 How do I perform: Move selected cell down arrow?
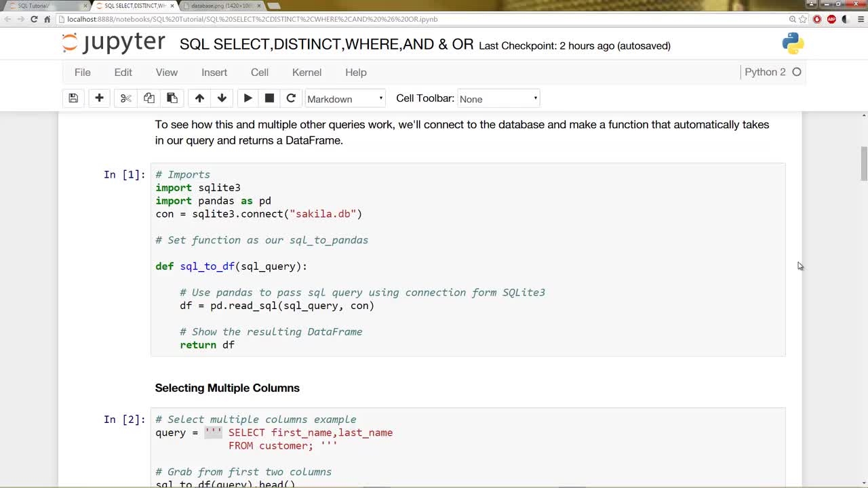pos(222,98)
